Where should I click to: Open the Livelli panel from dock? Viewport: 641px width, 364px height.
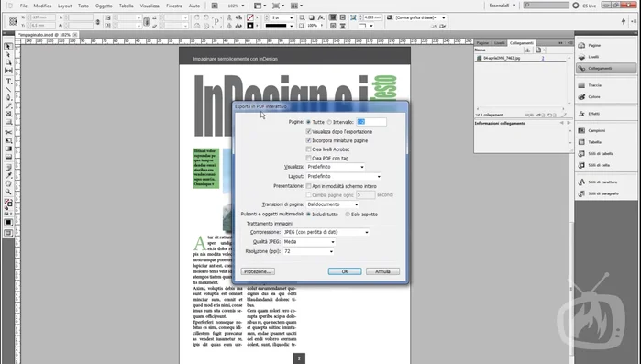pos(606,57)
